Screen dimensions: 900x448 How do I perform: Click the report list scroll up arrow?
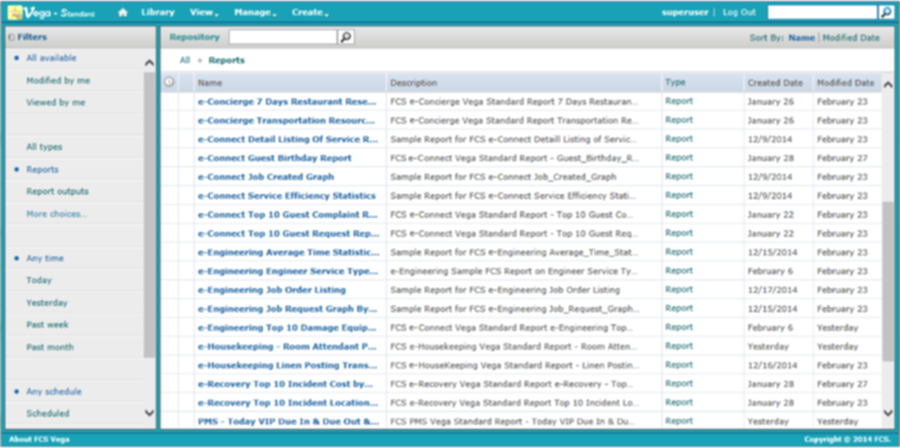pyautogui.click(x=887, y=84)
